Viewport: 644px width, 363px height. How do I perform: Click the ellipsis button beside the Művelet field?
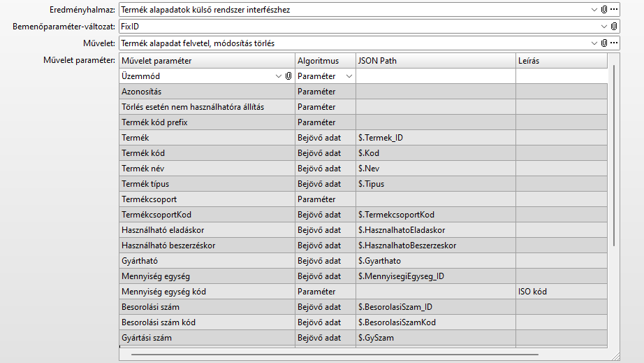pyautogui.click(x=614, y=43)
